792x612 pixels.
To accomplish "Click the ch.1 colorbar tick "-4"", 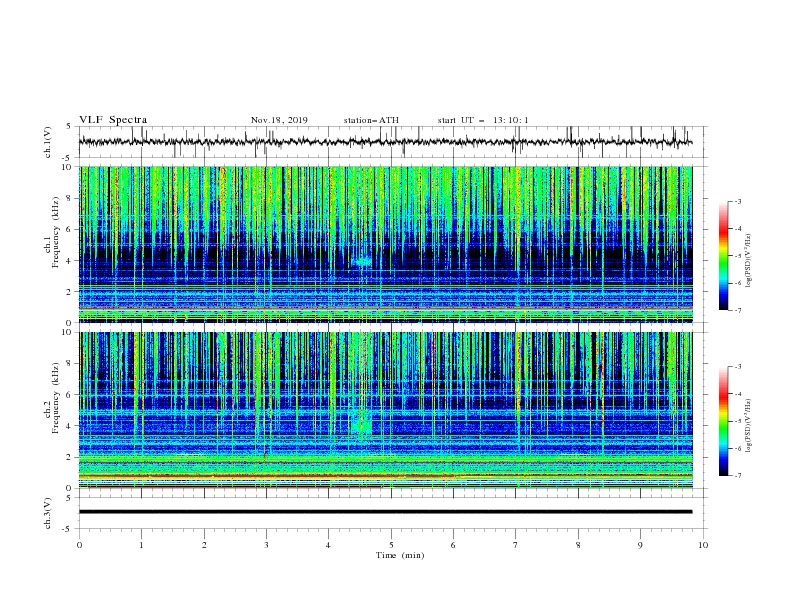I will click(x=738, y=229).
